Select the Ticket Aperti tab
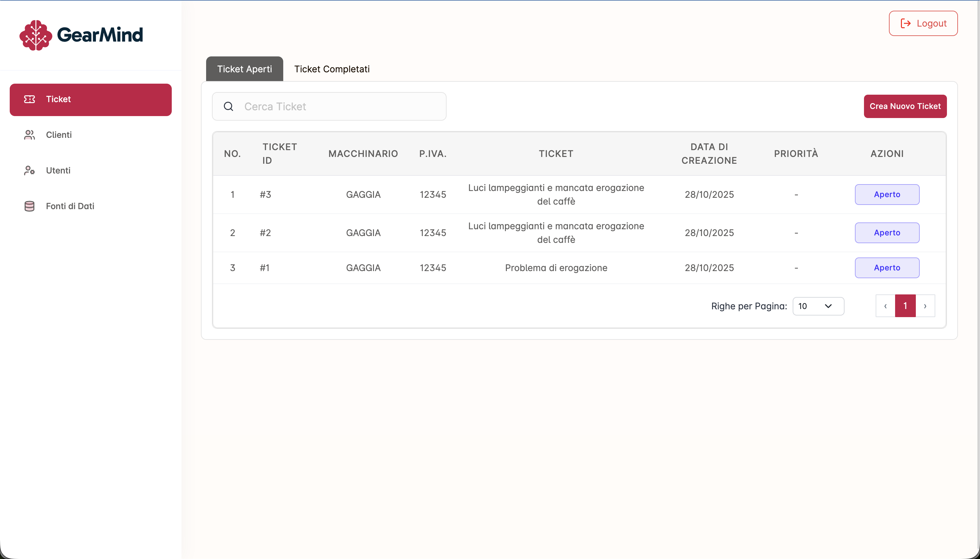This screenshot has height=559, width=980. [244, 69]
